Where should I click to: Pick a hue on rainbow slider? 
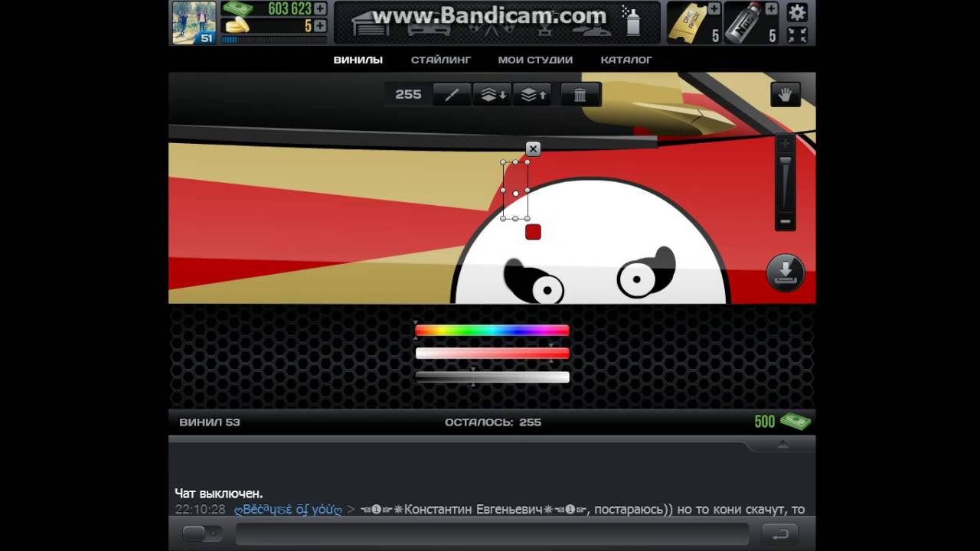click(x=492, y=331)
